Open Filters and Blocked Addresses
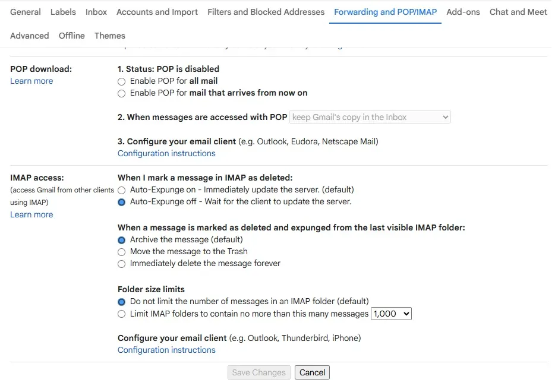 point(266,12)
